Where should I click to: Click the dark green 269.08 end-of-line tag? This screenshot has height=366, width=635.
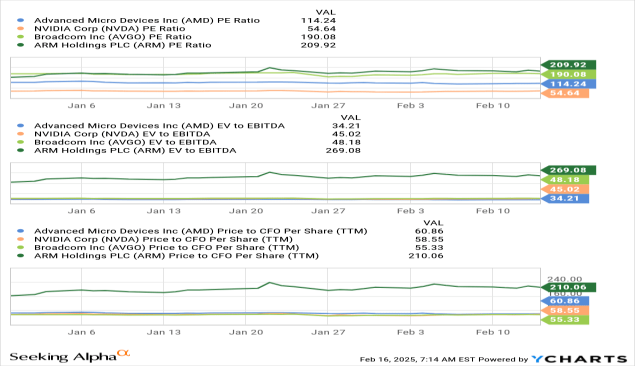[x=568, y=170]
